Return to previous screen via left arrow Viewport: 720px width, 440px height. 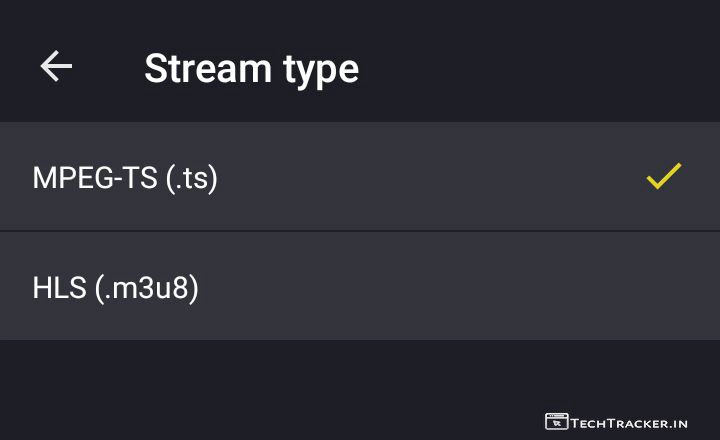[x=56, y=67]
